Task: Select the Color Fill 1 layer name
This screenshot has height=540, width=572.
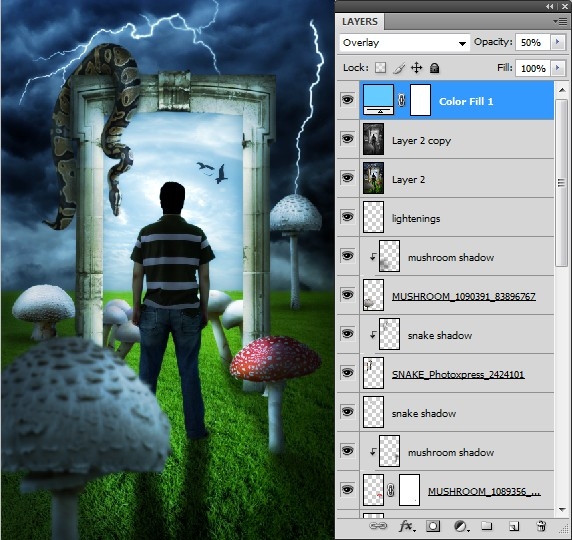Action: click(466, 101)
